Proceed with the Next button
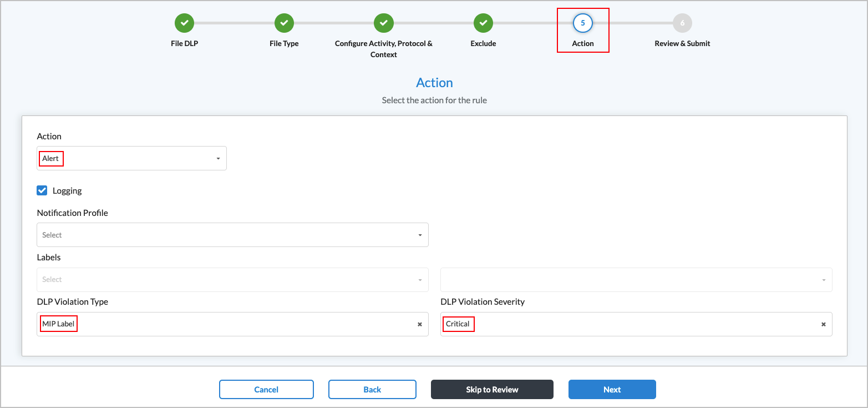The image size is (868, 408). pos(612,390)
